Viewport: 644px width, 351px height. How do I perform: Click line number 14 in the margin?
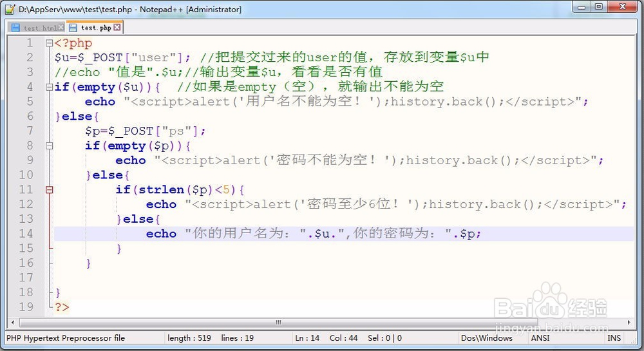(x=26, y=234)
